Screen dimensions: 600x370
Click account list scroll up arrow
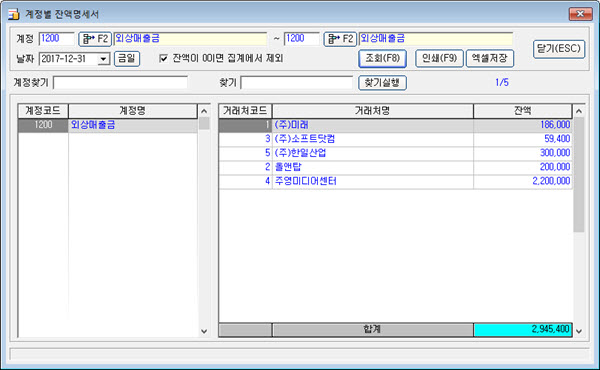click(204, 111)
